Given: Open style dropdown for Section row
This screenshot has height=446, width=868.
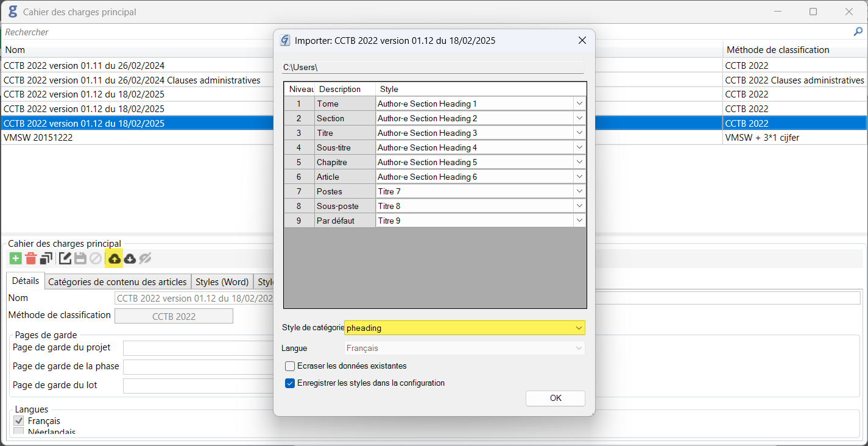Looking at the screenshot, I should pos(579,118).
